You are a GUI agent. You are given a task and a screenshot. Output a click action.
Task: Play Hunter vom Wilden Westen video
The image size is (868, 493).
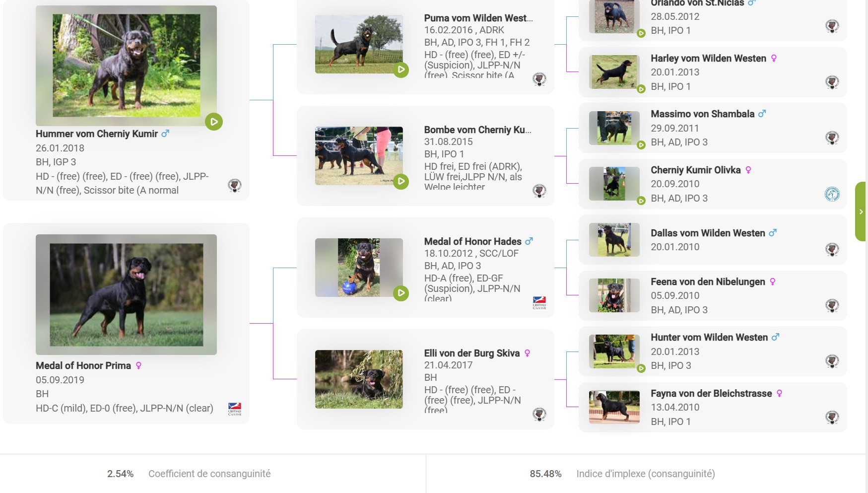coord(641,368)
